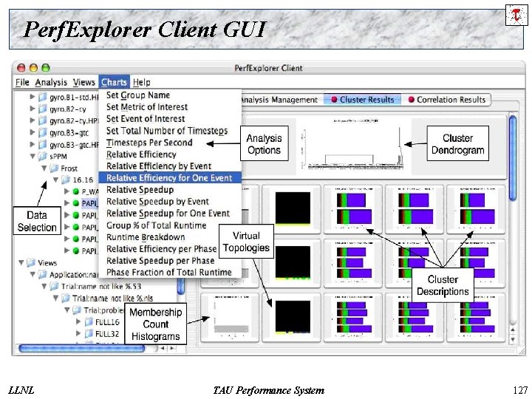Expand the FULL16 node

[78, 322]
